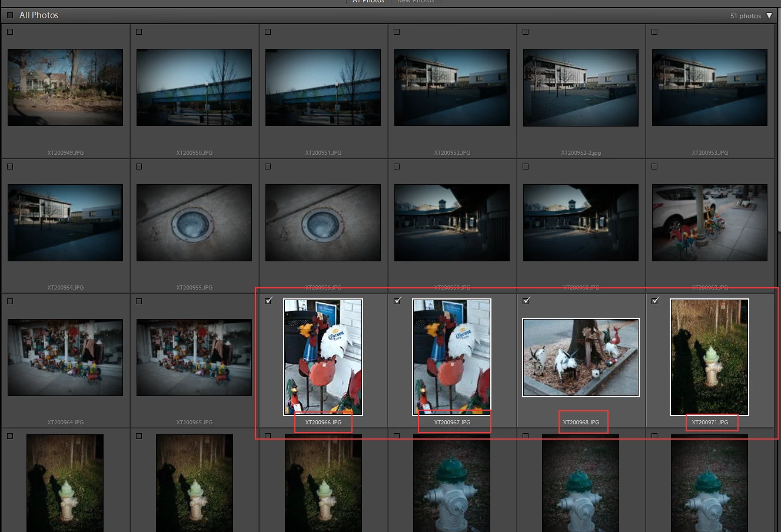Click the XT200966.JPG file name

coord(323,423)
